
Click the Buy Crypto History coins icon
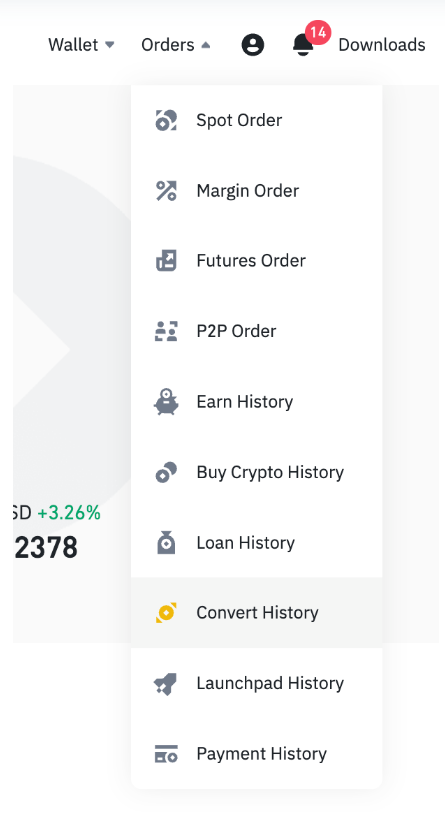coord(166,472)
